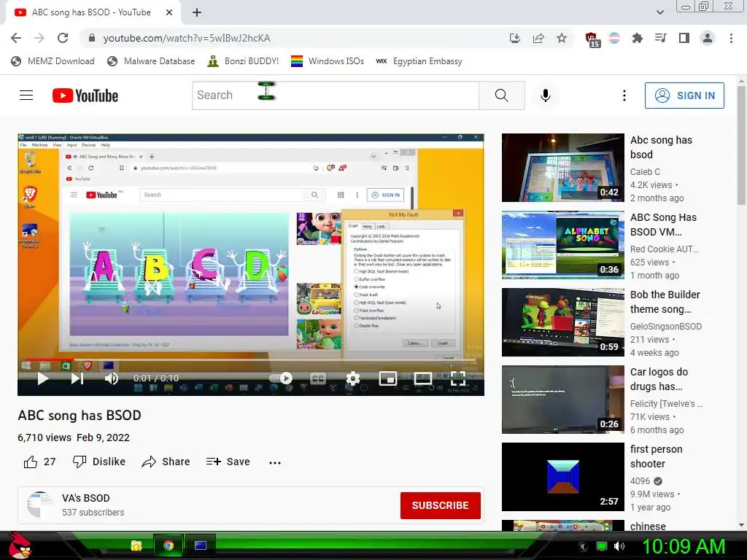This screenshot has width=747, height=560.
Task: Seek on the red video progress bar
Action: [251, 359]
